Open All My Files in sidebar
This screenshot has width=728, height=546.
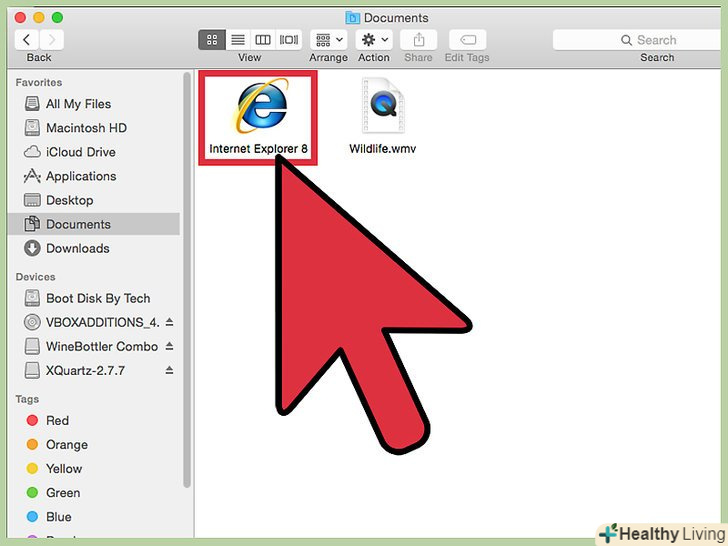[x=93, y=104]
